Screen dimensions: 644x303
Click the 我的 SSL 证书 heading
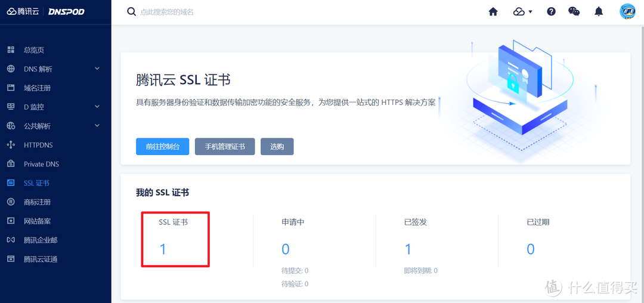pos(163,192)
